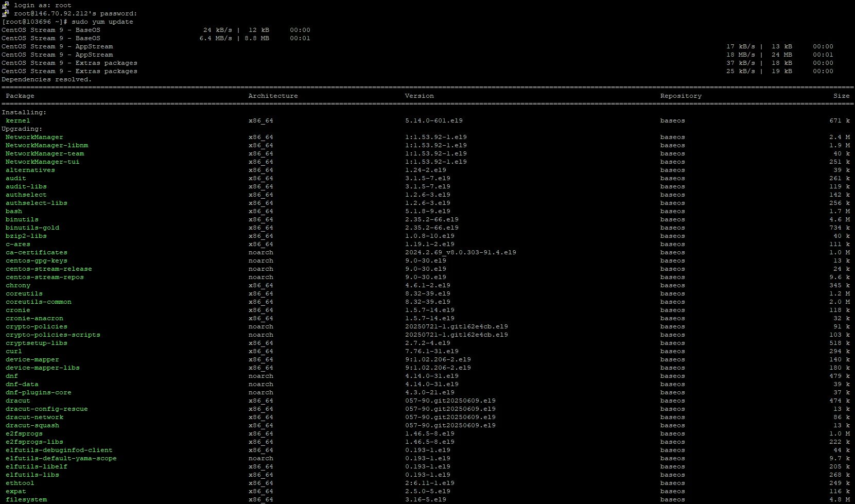Click the 'Size' column header
This screenshot has height=504, width=855.
[841, 96]
